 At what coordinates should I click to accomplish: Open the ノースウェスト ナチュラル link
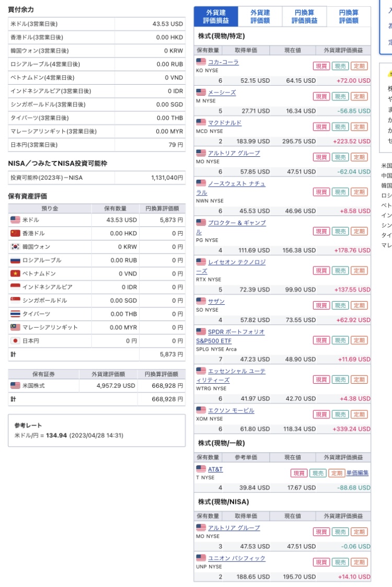[x=230, y=188]
